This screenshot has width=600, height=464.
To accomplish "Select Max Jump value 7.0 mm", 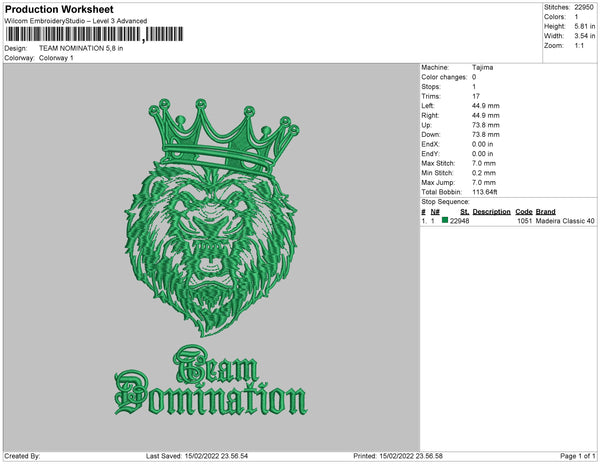I will (x=484, y=182).
